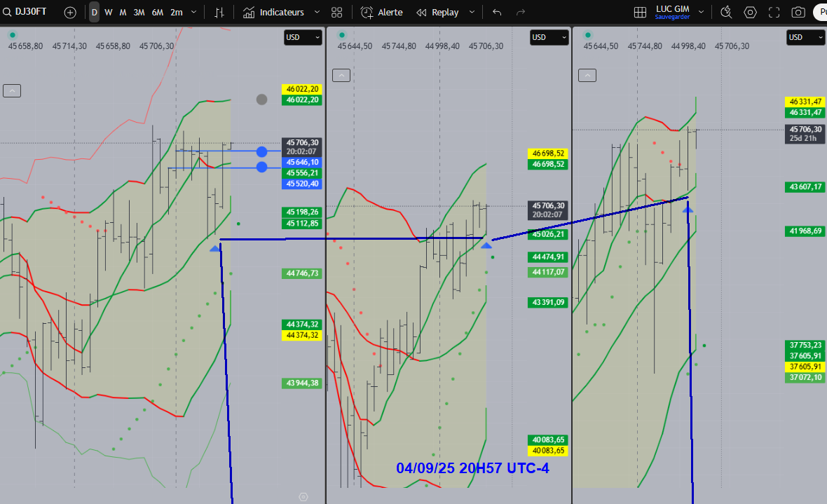Click the green label 45 198,26
Image resolution: width=827 pixels, height=504 pixels.
[x=302, y=212]
